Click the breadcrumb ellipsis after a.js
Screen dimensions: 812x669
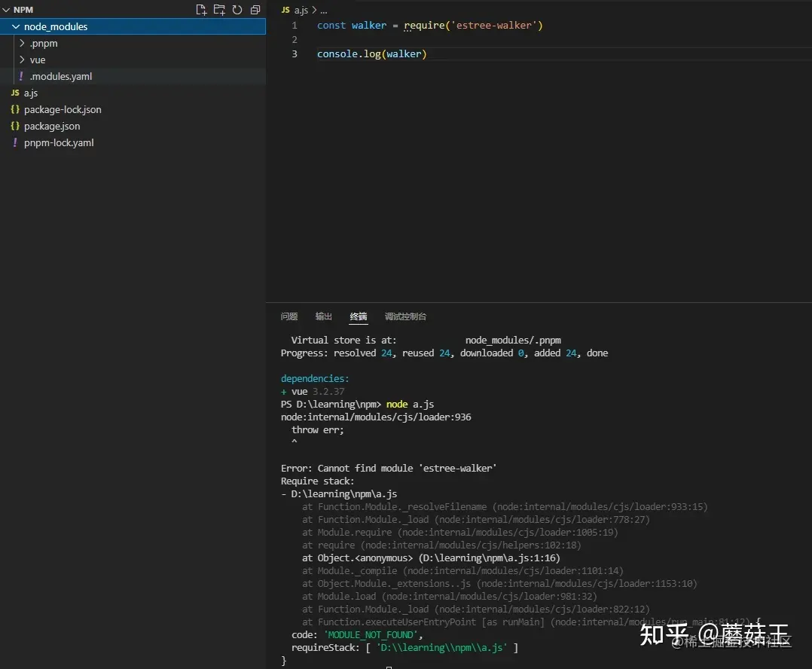324,10
